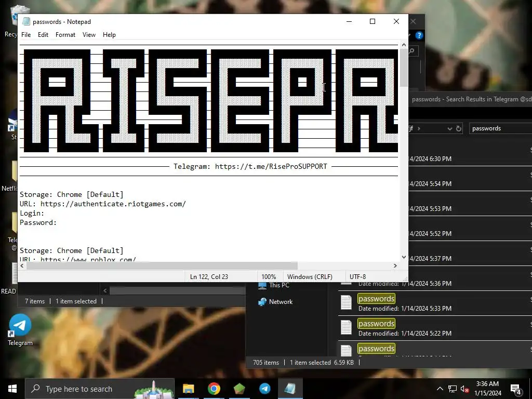Open the Telegram desktop shortcut
This screenshot has height=399, width=532.
20,330
